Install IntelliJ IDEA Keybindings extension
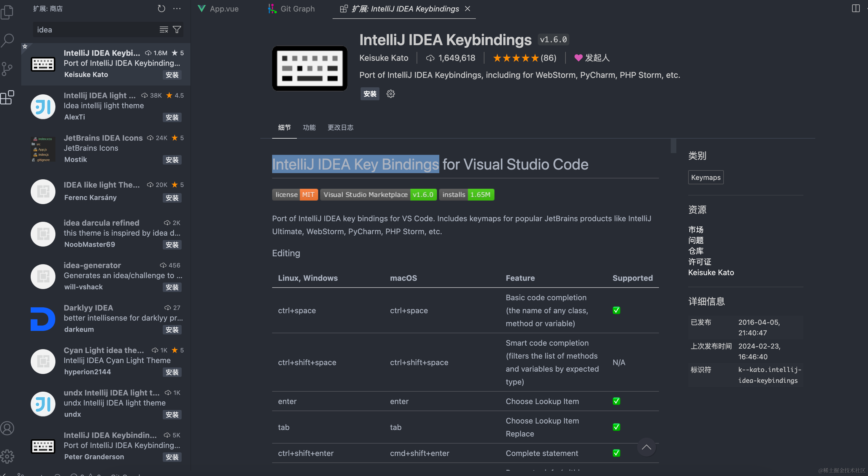Viewport: 868px width, 476px height. click(370, 94)
